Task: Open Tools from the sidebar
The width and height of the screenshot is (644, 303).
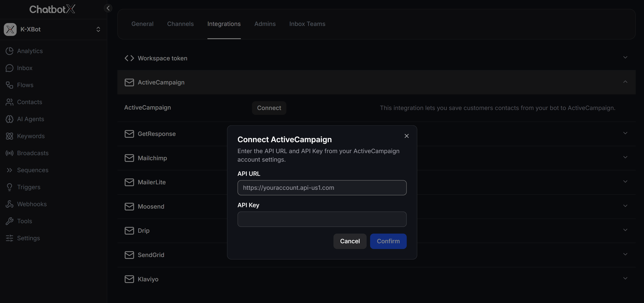Action: [24, 221]
